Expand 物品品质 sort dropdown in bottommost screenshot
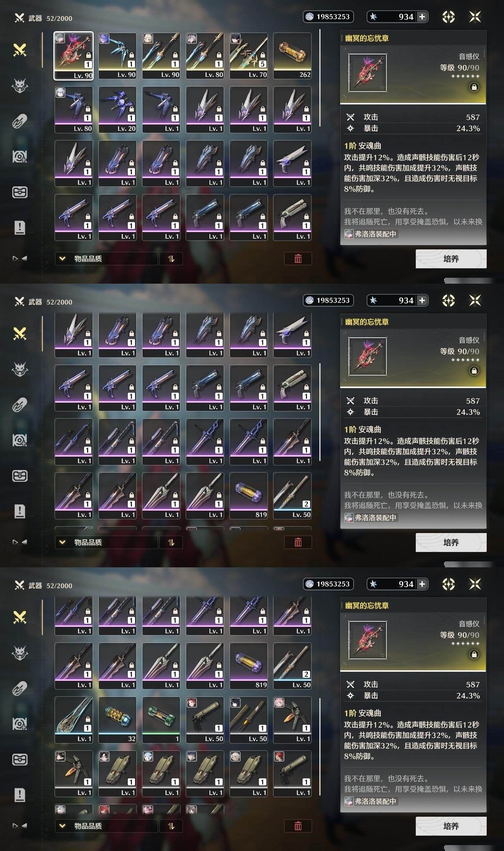This screenshot has height=851, width=504. pos(106,826)
